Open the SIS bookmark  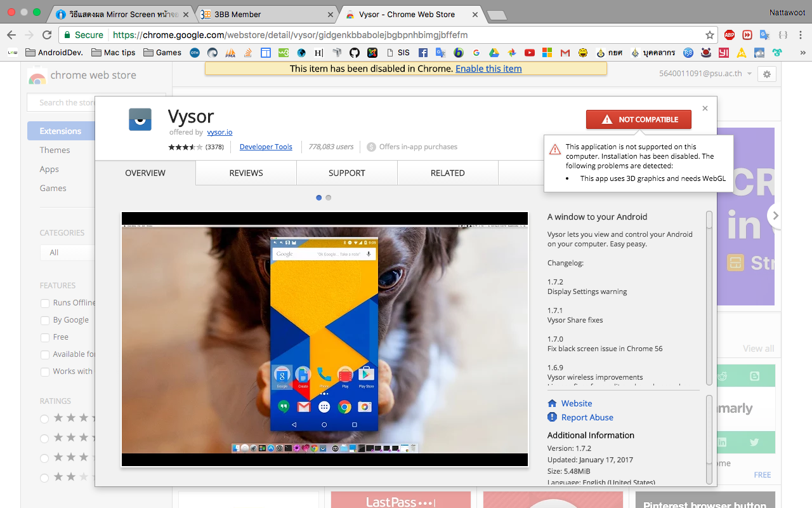[x=397, y=53]
